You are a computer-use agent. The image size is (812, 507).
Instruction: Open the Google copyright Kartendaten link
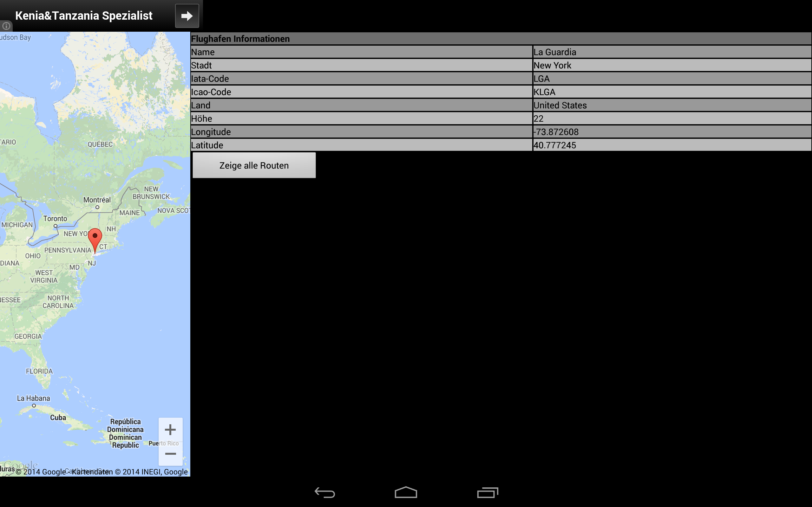[x=92, y=472]
